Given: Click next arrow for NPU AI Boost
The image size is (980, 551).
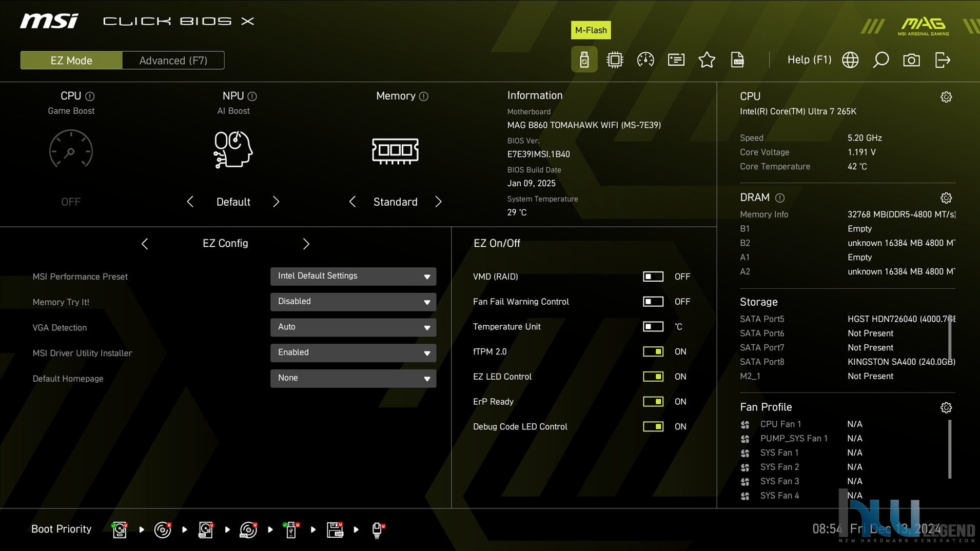Looking at the screenshot, I should click(x=276, y=202).
